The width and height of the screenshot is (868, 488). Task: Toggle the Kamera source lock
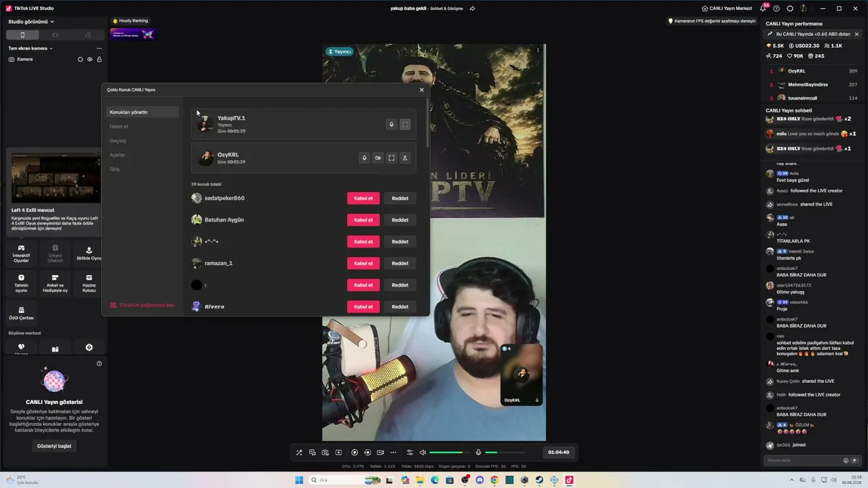[x=99, y=59]
